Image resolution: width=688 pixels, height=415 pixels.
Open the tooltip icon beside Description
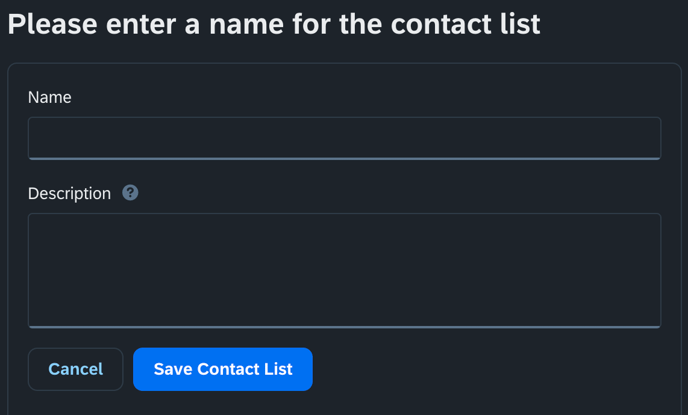tap(130, 193)
